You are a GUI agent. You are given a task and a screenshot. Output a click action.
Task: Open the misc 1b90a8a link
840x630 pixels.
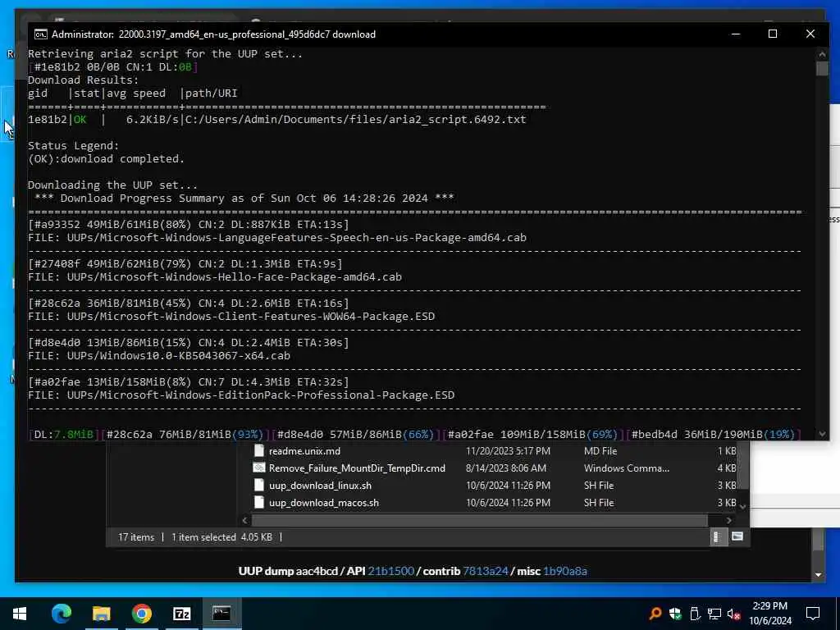click(x=565, y=571)
